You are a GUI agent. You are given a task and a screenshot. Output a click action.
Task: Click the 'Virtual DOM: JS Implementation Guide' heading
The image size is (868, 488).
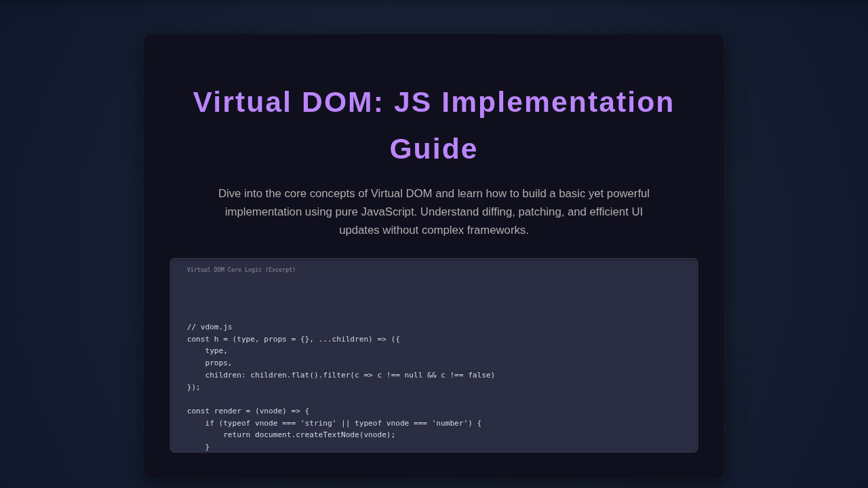(x=433, y=125)
